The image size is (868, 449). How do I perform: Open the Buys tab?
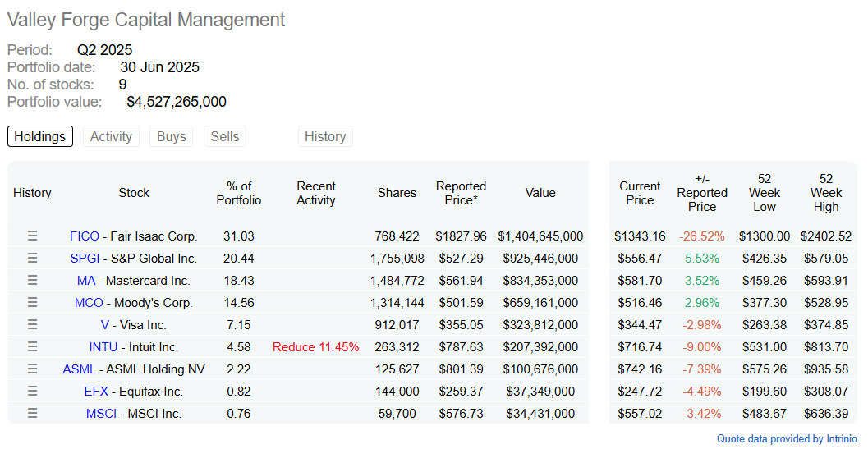point(171,136)
